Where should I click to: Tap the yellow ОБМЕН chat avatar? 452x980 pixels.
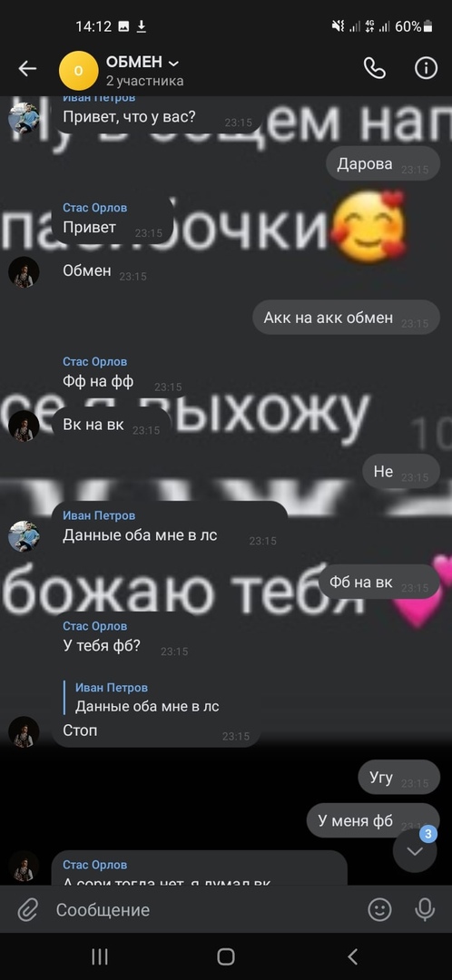(x=78, y=71)
